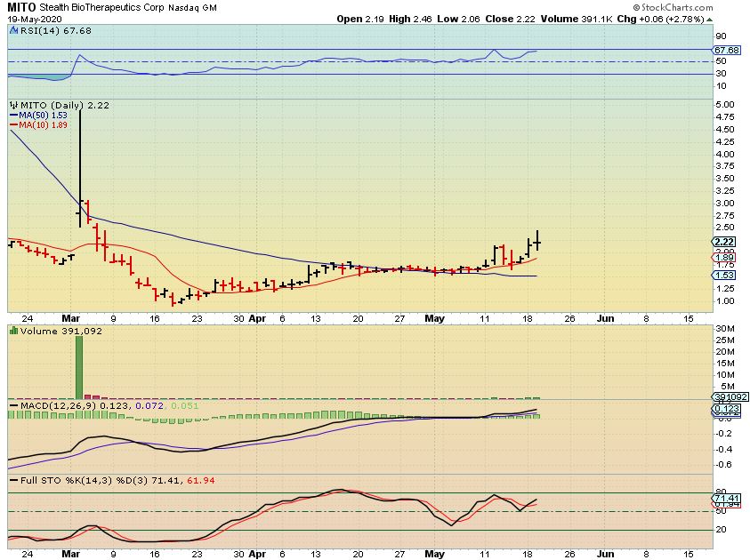Click the 391092 volume tag on right axis
This screenshot has height=560, width=750.
(730, 396)
